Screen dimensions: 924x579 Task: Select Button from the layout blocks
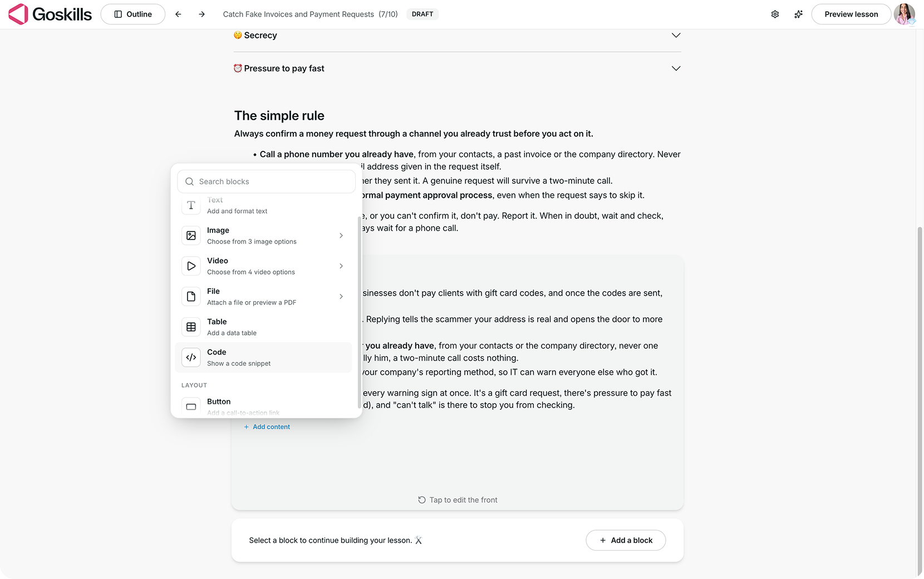coord(263,406)
